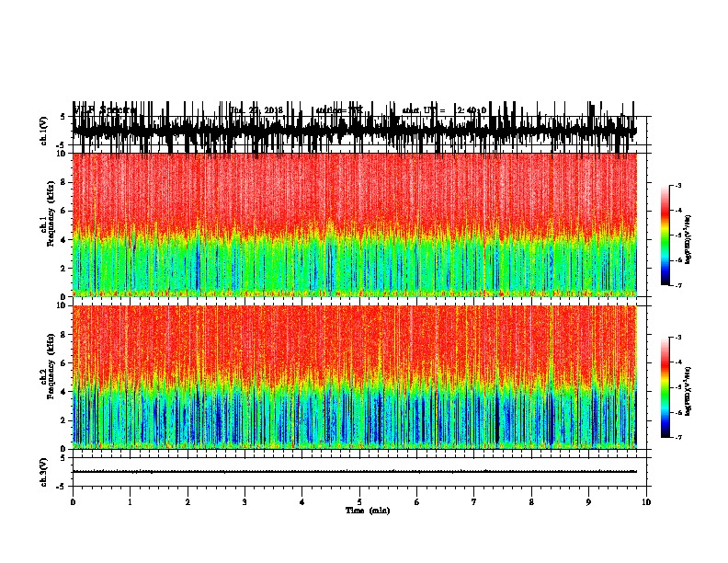Click the "0" tick on the time axis
The height and width of the screenshot is (563, 728).
[x=73, y=502]
